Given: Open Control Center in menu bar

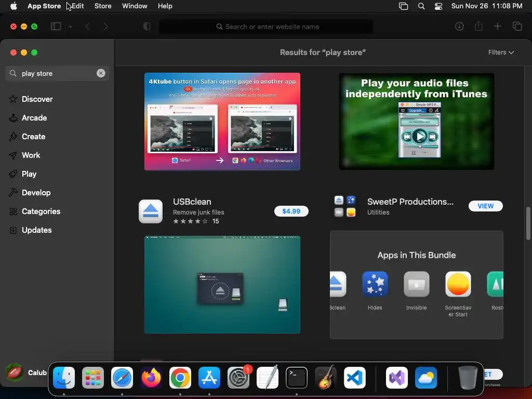Looking at the screenshot, I should 438,6.
